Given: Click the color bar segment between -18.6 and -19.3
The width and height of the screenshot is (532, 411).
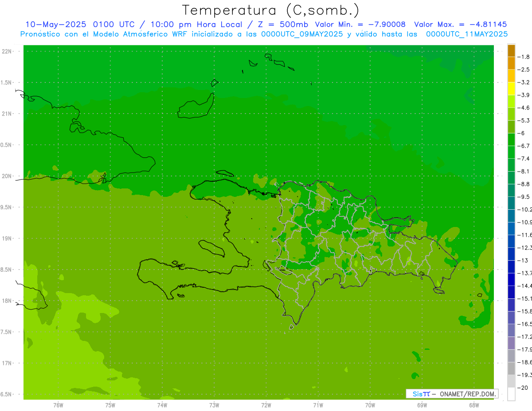Looking at the screenshot, I should [x=511, y=369].
